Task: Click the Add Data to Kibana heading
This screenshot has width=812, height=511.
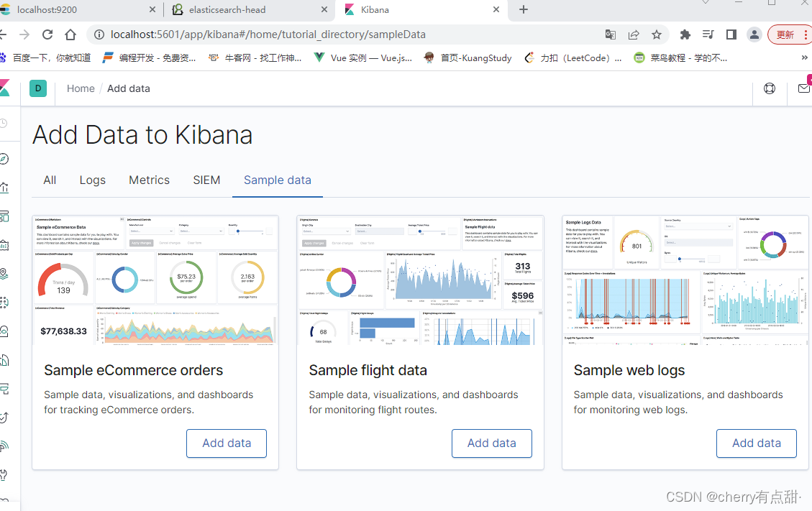Action: pyautogui.click(x=142, y=135)
